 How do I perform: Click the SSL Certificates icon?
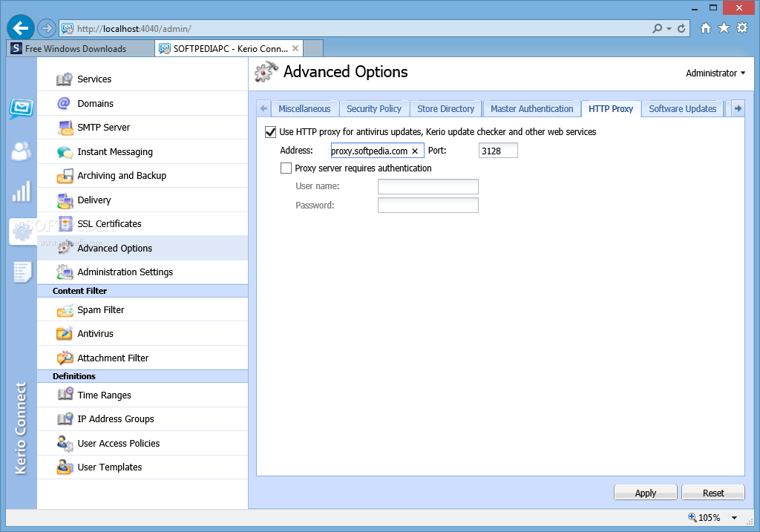coord(65,224)
